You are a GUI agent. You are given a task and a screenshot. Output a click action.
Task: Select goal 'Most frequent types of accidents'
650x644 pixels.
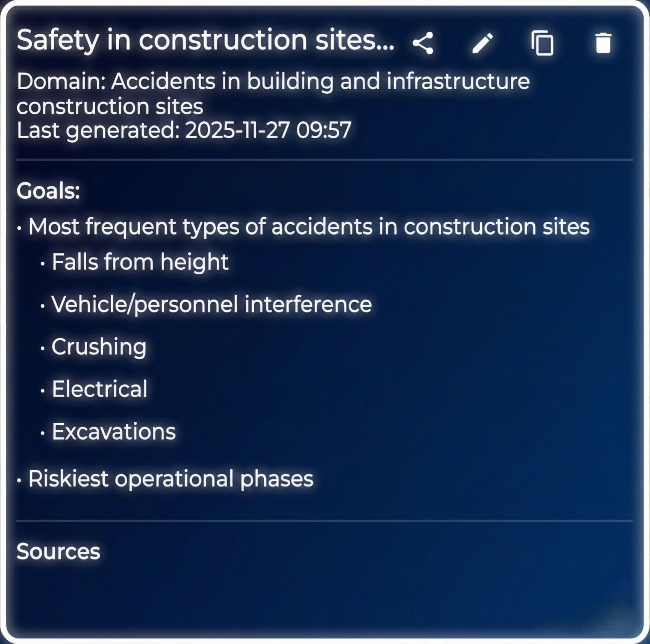coord(308,226)
